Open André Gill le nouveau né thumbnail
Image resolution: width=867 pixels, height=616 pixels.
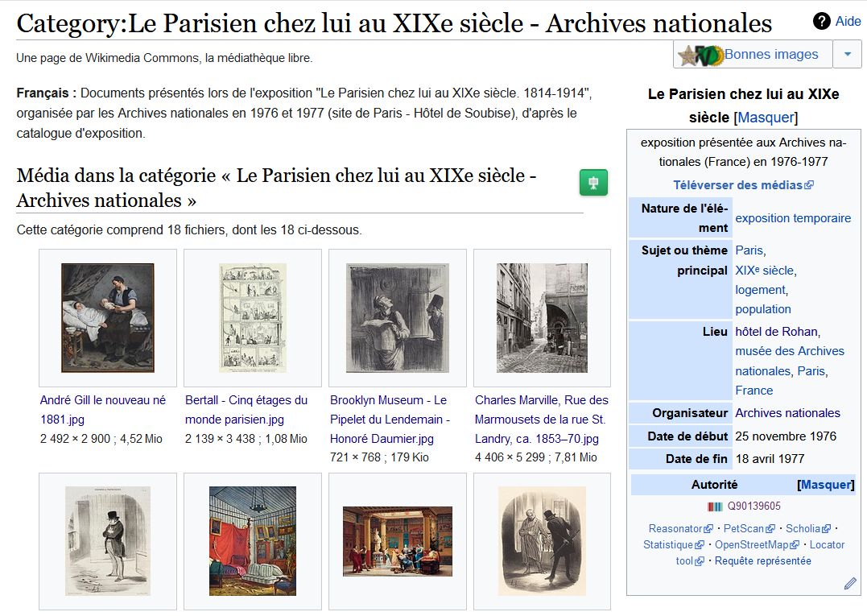coord(108,318)
